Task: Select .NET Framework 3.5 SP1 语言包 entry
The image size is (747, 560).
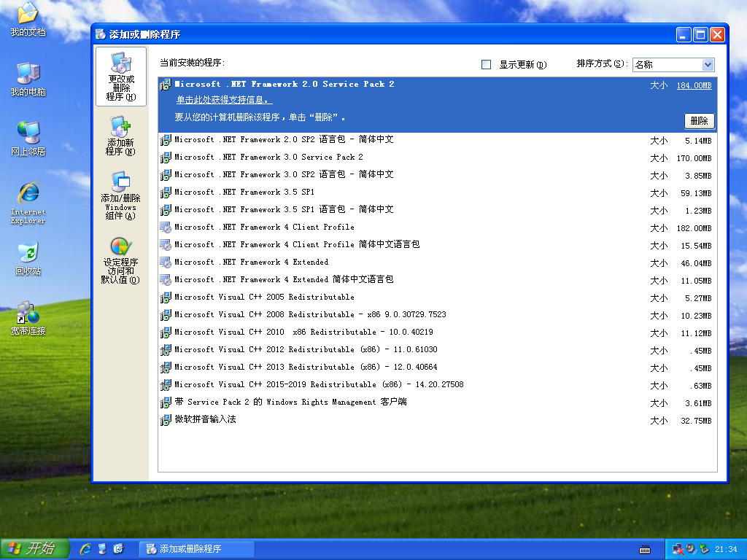Action: (438, 210)
